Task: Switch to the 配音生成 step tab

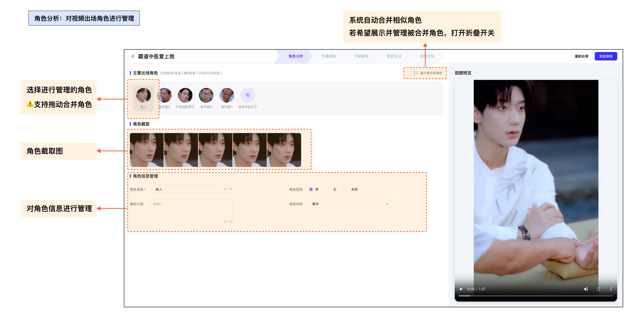Action: coord(394,56)
